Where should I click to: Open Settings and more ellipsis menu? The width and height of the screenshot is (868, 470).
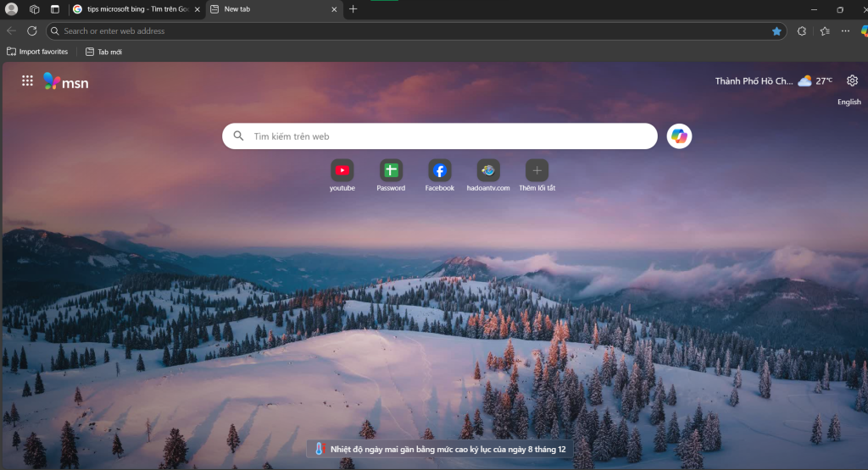845,31
